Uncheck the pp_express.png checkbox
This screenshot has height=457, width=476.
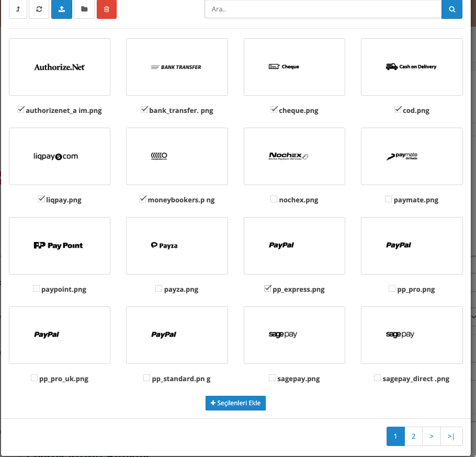pyautogui.click(x=267, y=288)
